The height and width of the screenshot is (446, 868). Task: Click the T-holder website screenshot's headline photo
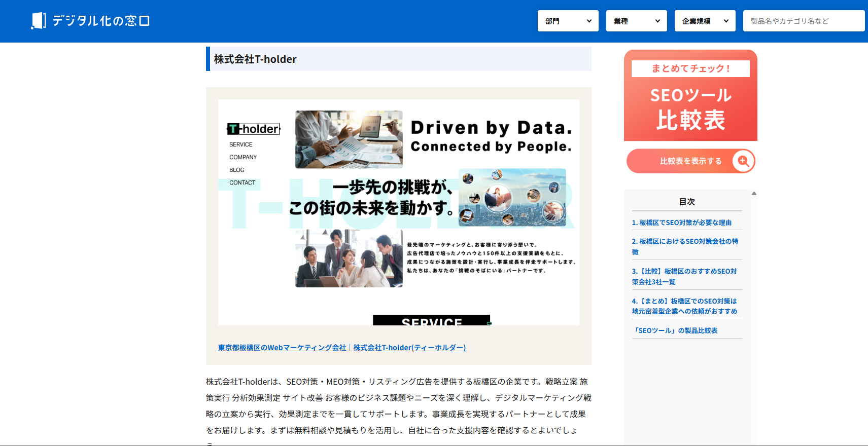coord(349,139)
